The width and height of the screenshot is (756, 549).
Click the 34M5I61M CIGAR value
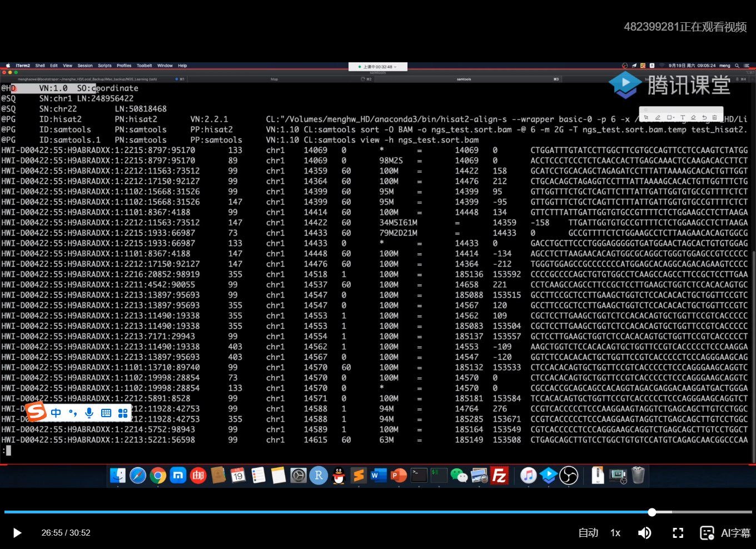pos(398,223)
